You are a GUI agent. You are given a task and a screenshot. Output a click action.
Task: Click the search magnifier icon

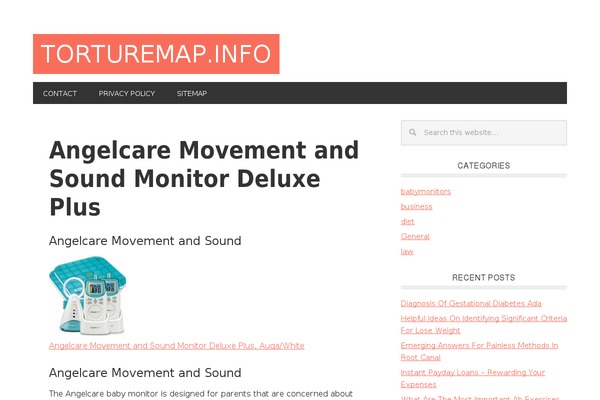pyautogui.click(x=412, y=132)
